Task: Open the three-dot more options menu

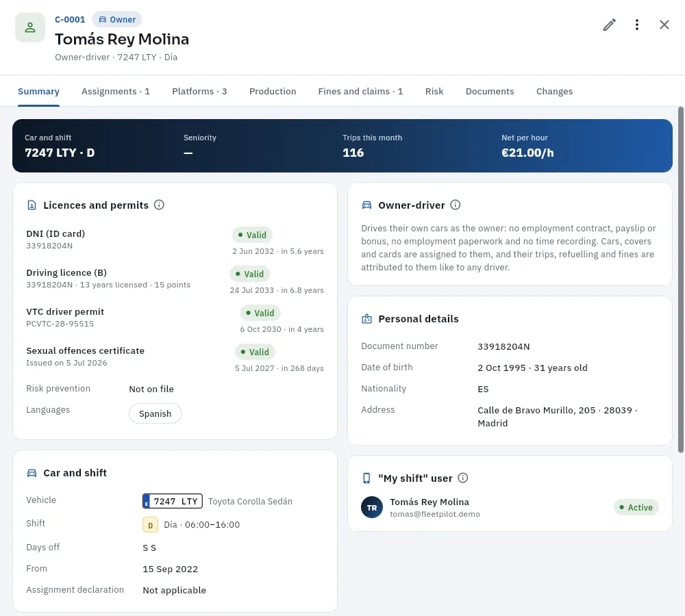Action: [x=637, y=25]
